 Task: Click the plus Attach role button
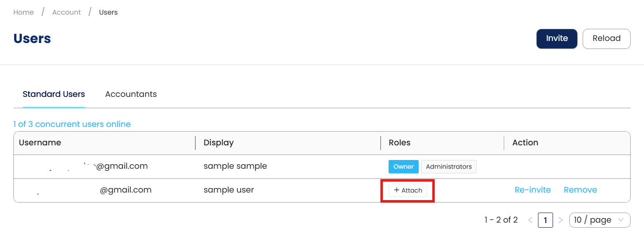[x=408, y=190]
